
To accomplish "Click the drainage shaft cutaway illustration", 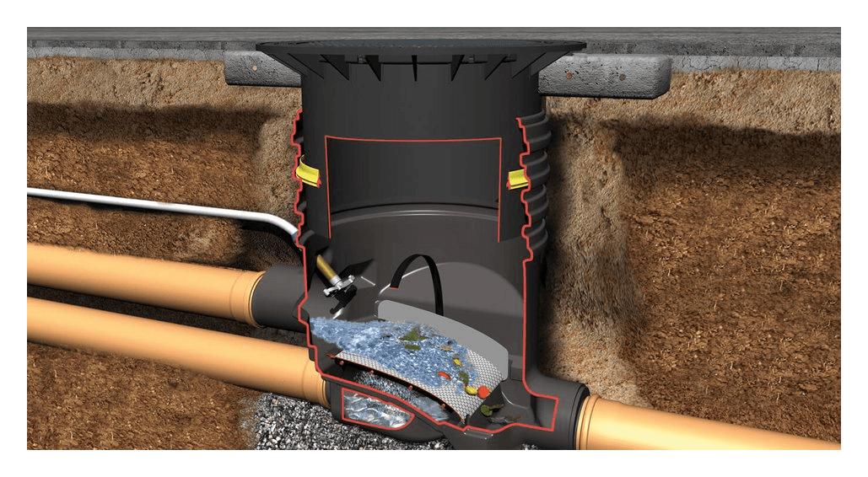I will (434, 238).
